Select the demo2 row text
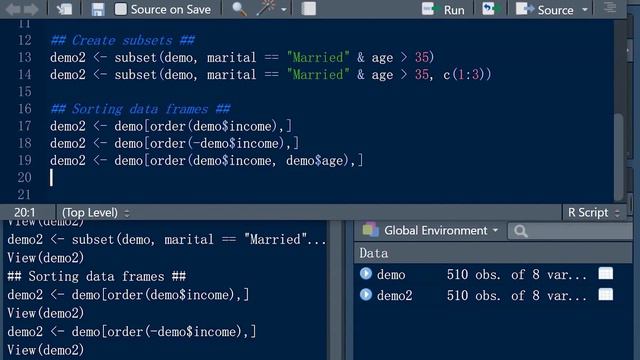640x360 pixels. [x=394, y=295]
